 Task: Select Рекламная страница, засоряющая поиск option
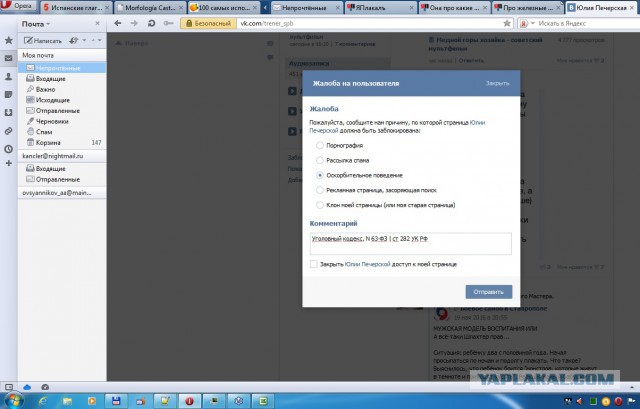click(320, 190)
